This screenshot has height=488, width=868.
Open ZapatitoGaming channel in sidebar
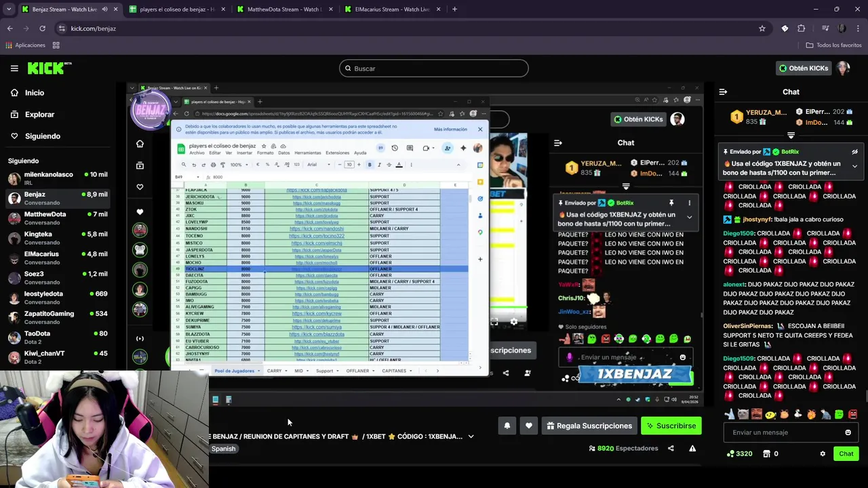point(58,317)
